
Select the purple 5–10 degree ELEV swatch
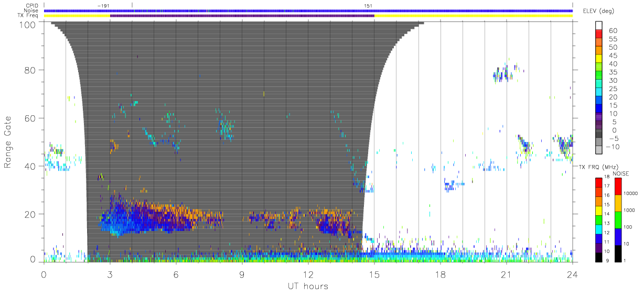[599, 117]
